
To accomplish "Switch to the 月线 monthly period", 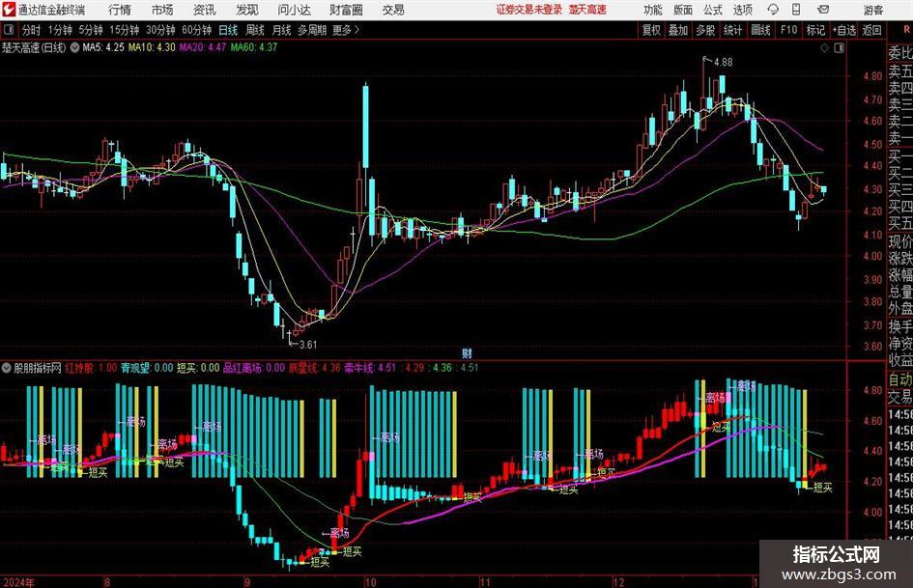I will [281, 30].
